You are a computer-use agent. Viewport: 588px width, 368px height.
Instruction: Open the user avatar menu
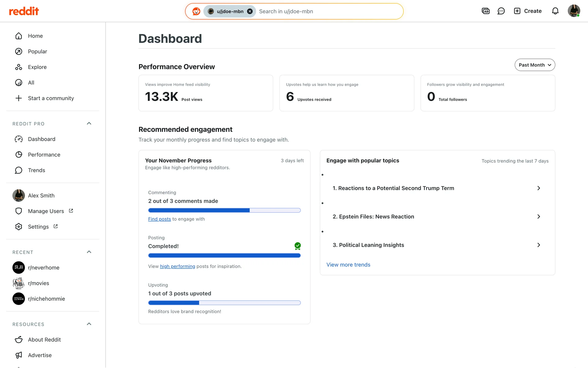[574, 11]
